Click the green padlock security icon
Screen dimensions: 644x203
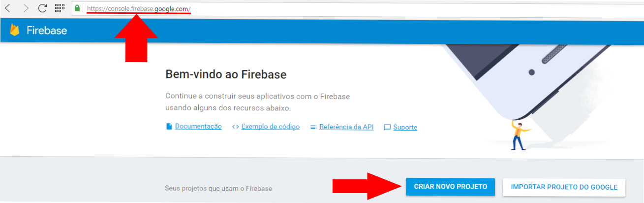[x=77, y=8]
